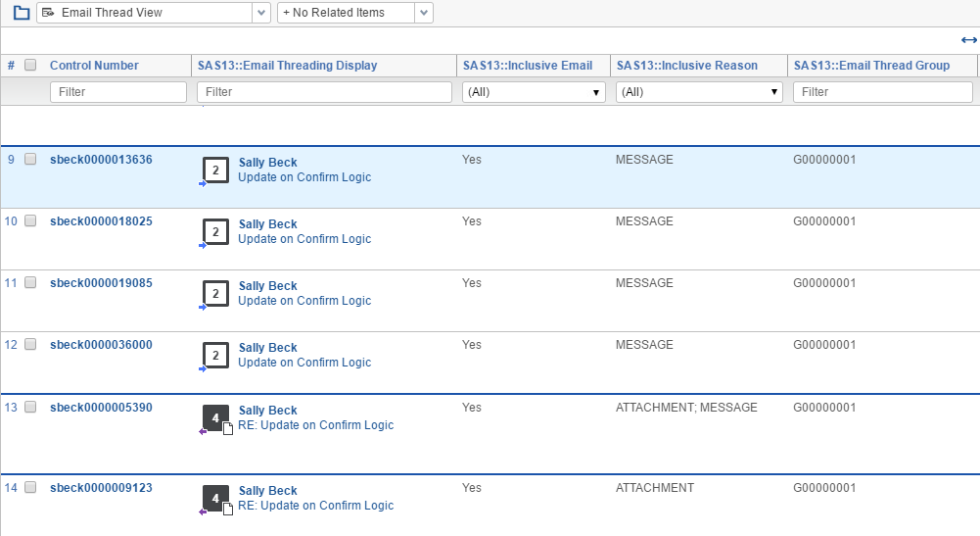Click RE: Update on Confirm Logic in row 13

point(315,425)
